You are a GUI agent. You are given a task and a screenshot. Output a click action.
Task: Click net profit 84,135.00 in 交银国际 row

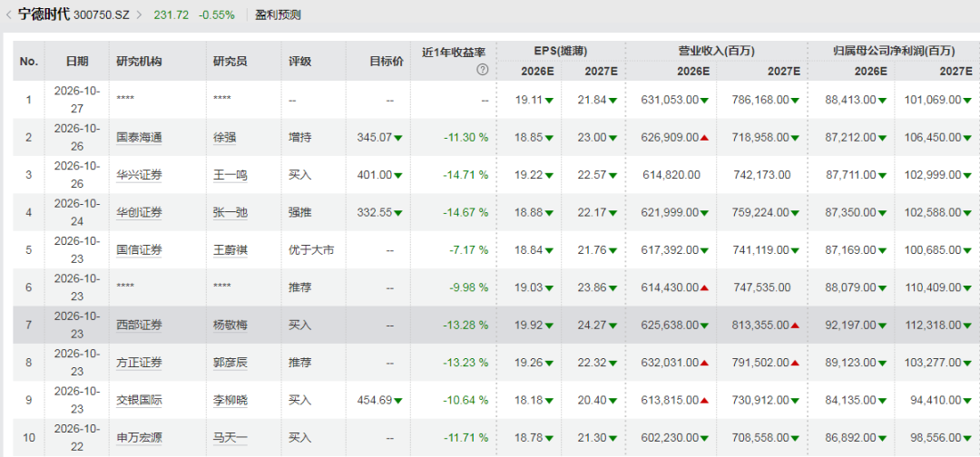[851, 400]
